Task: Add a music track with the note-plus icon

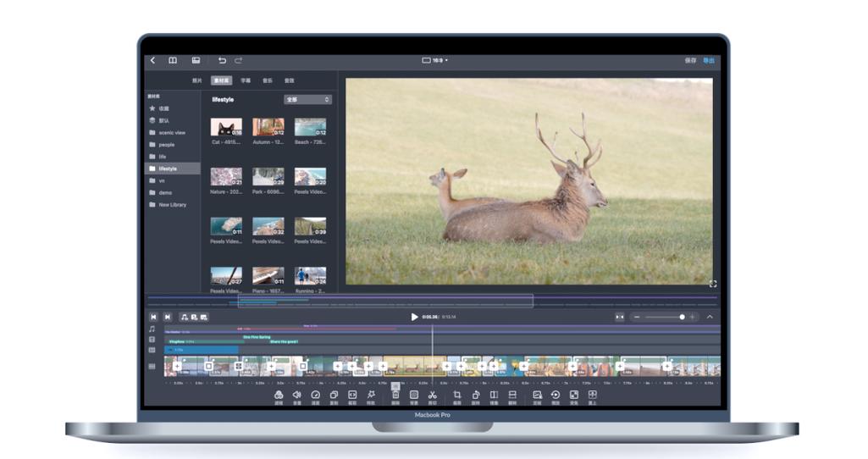Action: (185, 317)
